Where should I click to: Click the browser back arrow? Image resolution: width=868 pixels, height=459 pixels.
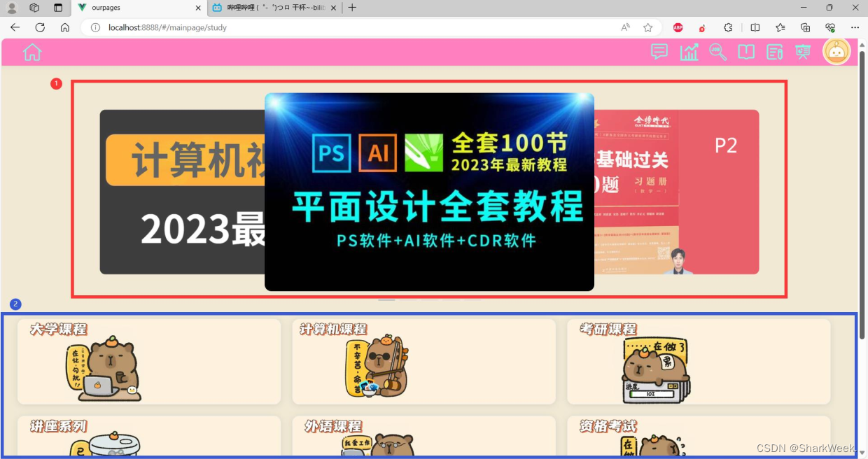click(x=15, y=27)
